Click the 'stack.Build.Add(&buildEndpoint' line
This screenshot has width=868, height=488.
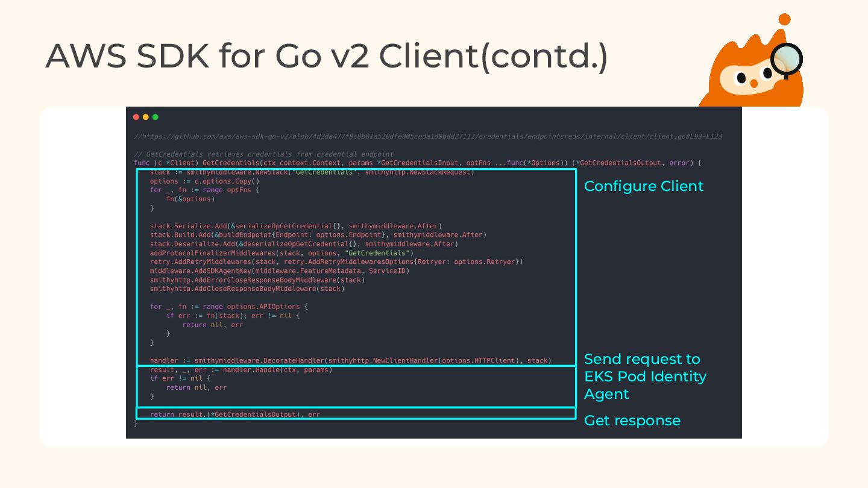pos(318,235)
